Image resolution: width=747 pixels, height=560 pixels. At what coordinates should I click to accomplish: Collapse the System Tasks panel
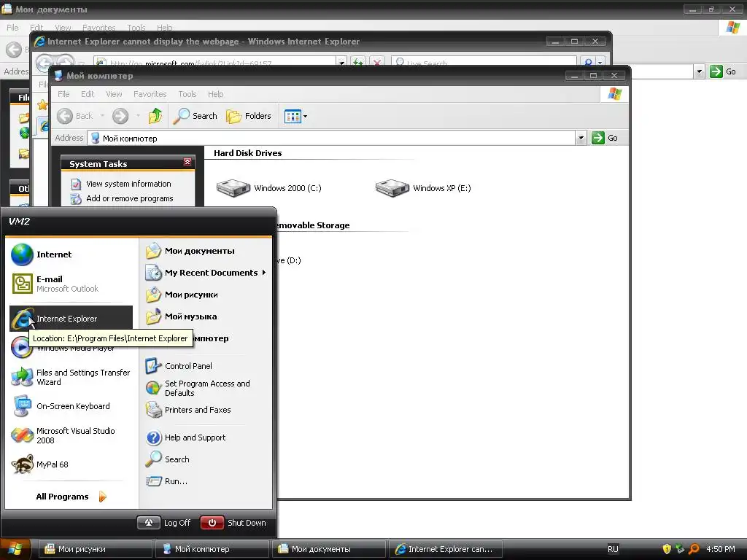187,163
